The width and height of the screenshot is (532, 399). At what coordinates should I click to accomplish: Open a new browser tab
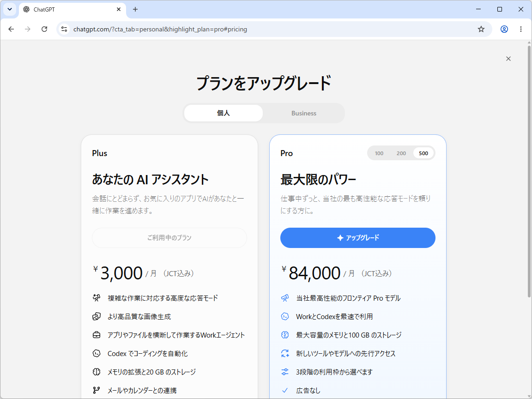point(135,9)
